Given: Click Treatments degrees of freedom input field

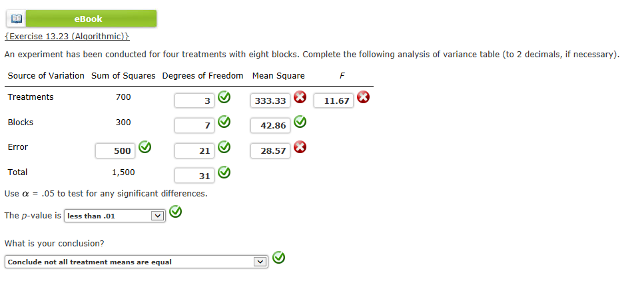Looking at the screenshot, I should (194, 101).
